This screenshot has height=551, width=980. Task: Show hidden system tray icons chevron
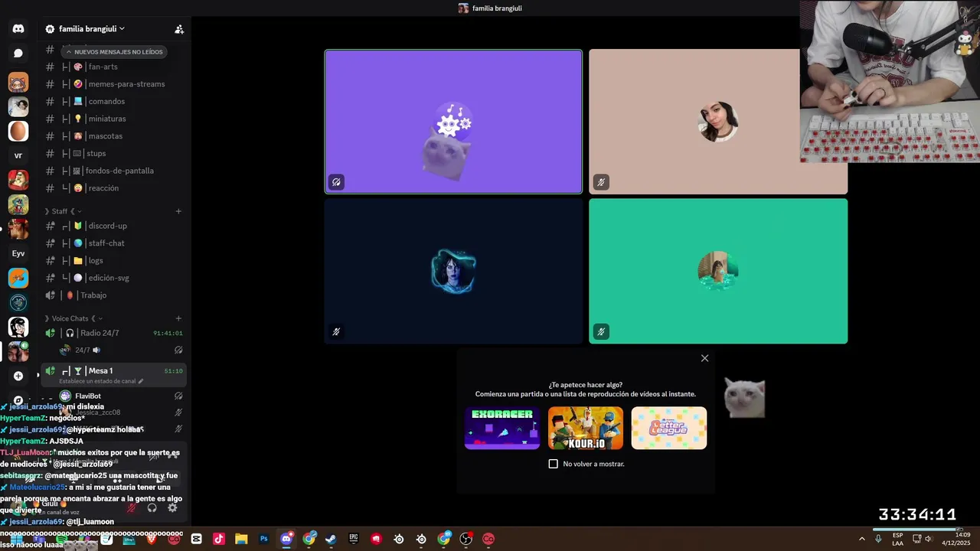click(861, 539)
